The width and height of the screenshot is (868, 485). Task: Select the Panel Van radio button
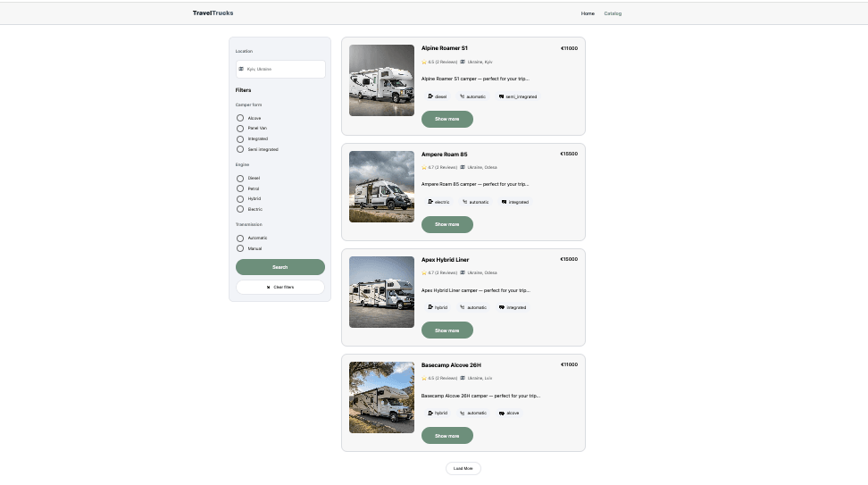(240, 129)
